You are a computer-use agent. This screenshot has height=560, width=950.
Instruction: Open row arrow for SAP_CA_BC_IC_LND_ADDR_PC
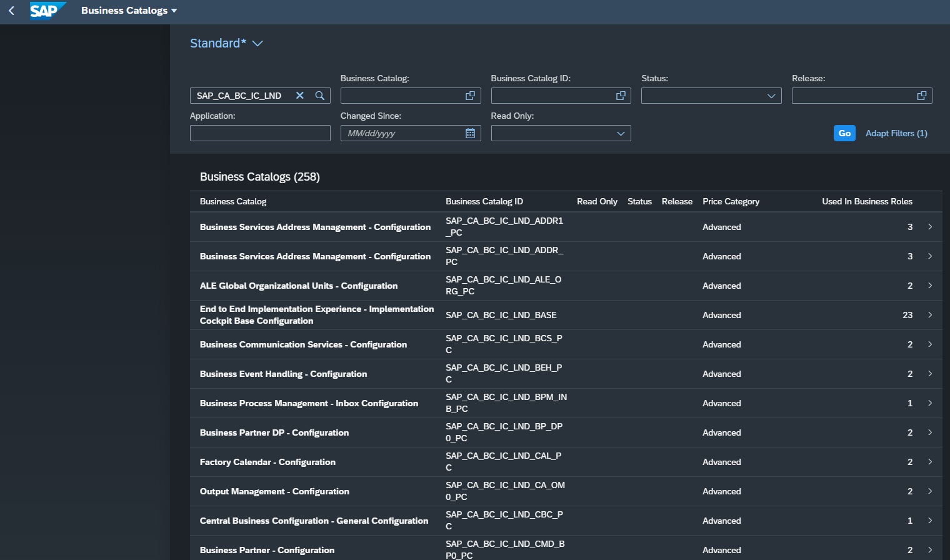point(930,256)
